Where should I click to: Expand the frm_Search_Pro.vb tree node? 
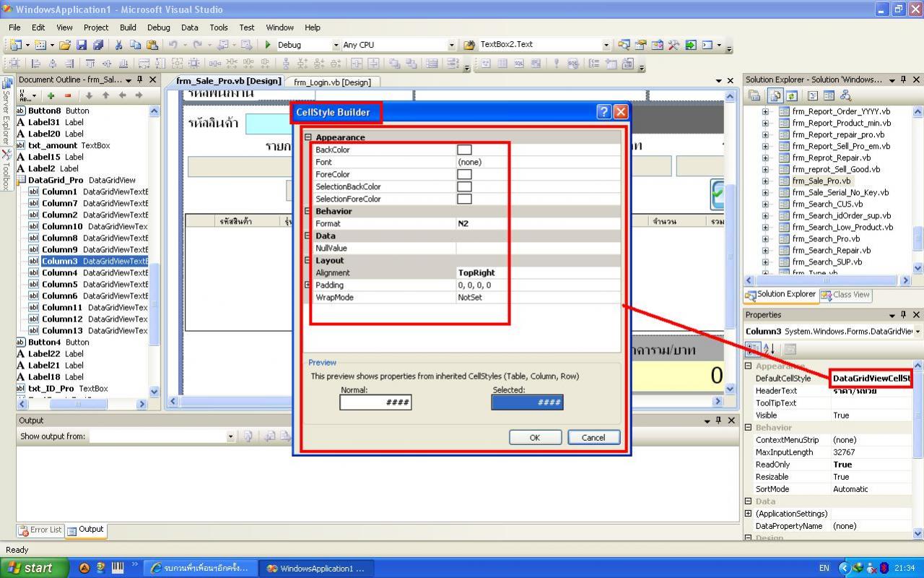point(765,238)
